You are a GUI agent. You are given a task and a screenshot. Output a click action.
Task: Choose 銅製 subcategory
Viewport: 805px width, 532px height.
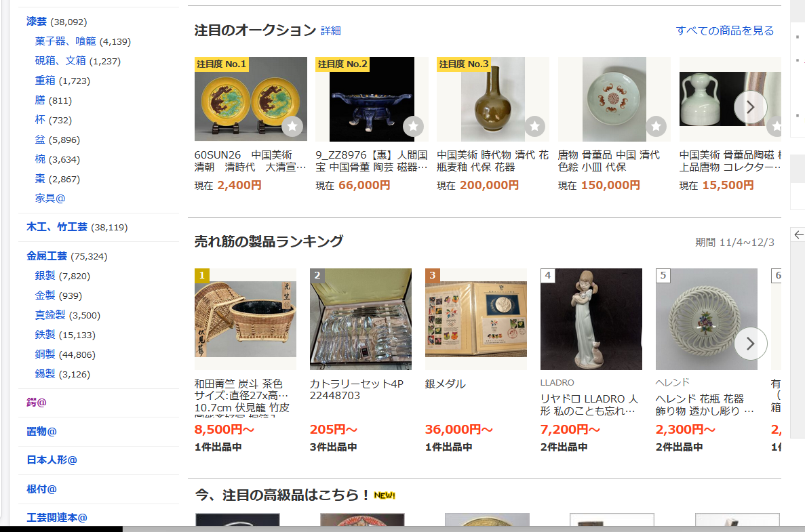coord(45,354)
